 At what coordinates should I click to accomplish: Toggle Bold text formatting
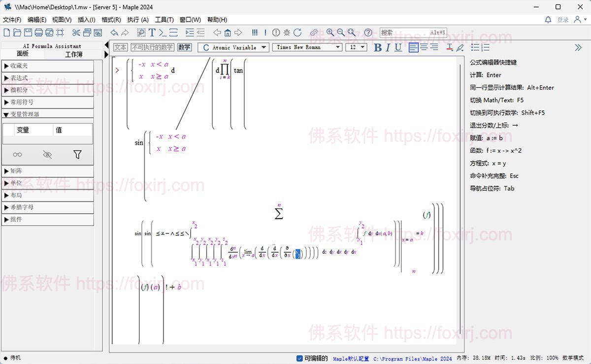pyautogui.click(x=378, y=47)
